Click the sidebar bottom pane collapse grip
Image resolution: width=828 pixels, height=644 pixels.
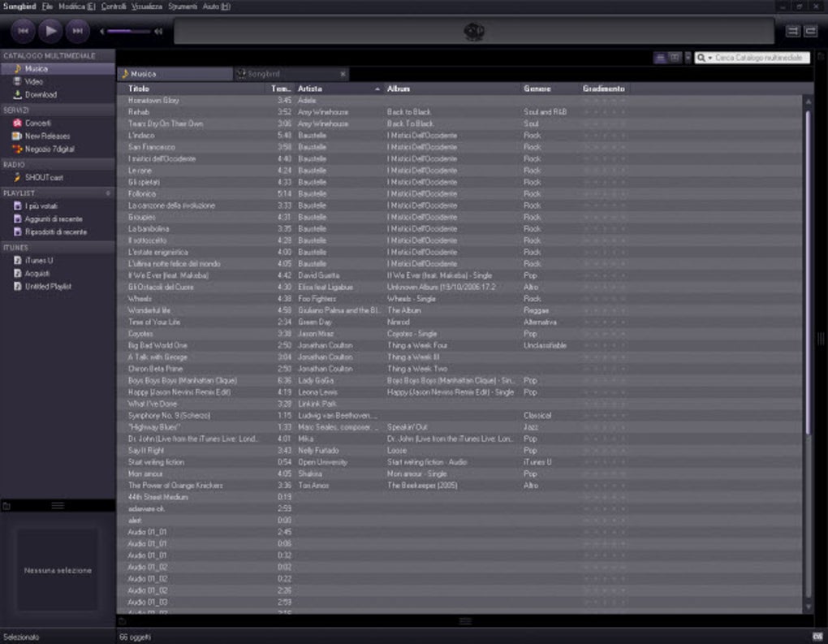tap(58, 506)
